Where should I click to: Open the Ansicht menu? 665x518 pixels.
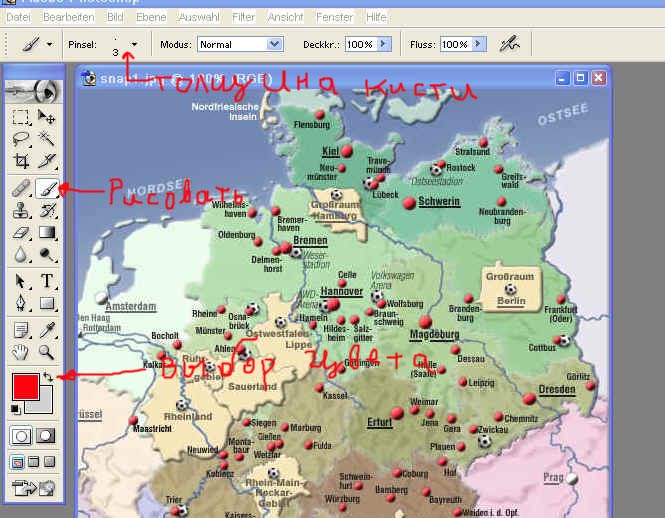tap(285, 17)
